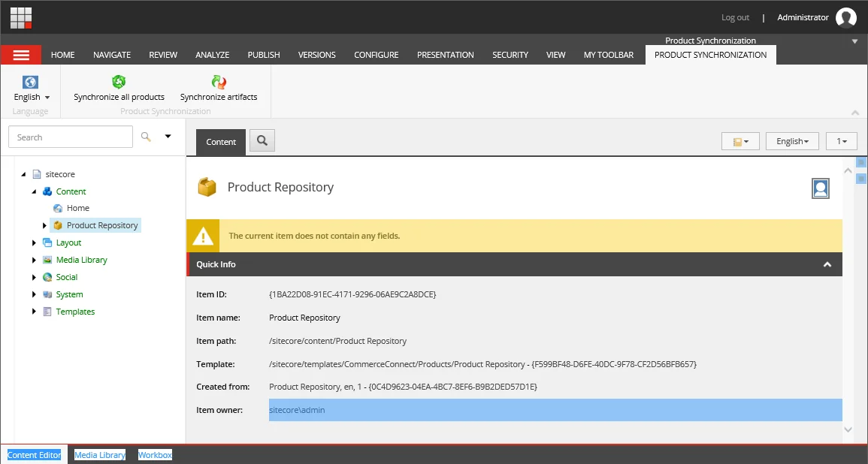This screenshot has width=868, height=464.
Task: Open the ribbon English language dropdown
Action: click(32, 98)
